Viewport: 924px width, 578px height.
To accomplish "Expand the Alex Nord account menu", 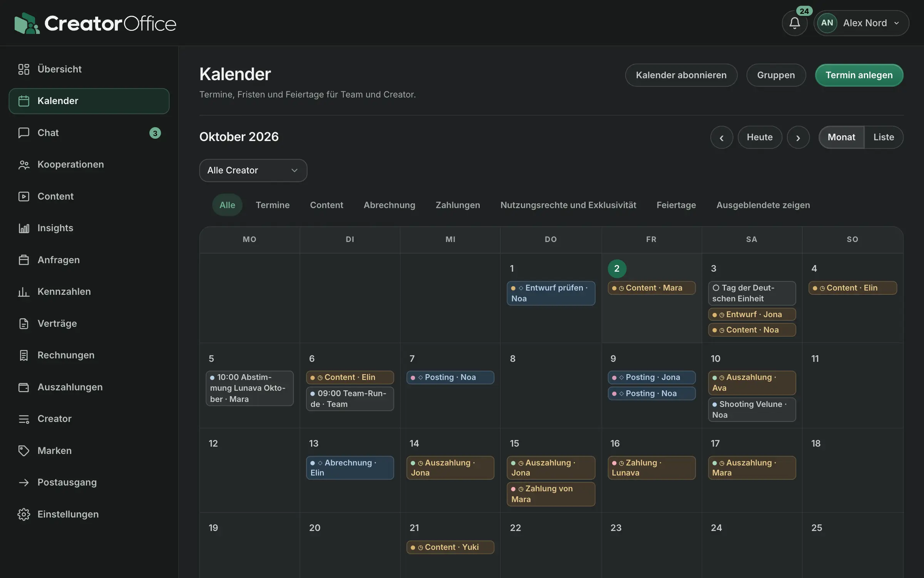I will 861,23.
